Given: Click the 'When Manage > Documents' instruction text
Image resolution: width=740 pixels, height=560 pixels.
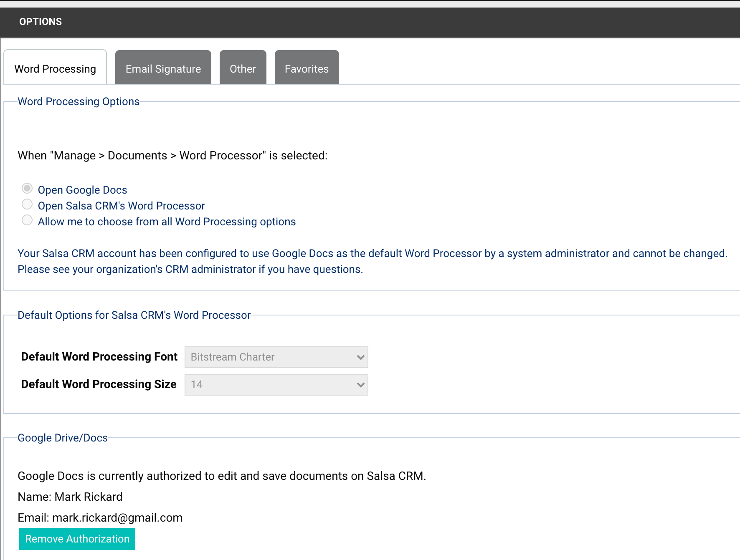Looking at the screenshot, I should (x=172, y=156).
